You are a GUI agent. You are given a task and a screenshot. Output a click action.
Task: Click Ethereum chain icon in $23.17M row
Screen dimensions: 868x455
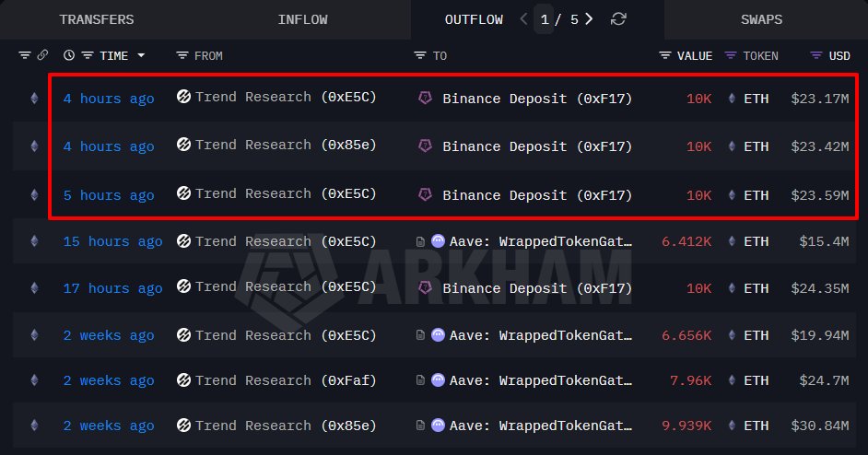(x=34, y=99)
